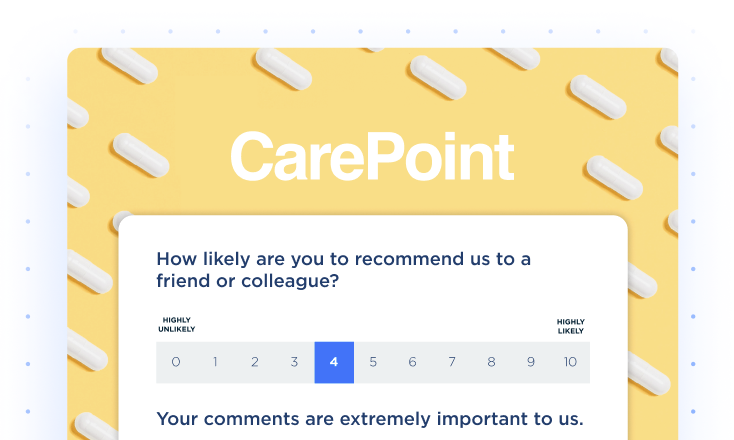Pick rating 5 on the scale
Screen dimensions: 734x440
pos(373,362)
